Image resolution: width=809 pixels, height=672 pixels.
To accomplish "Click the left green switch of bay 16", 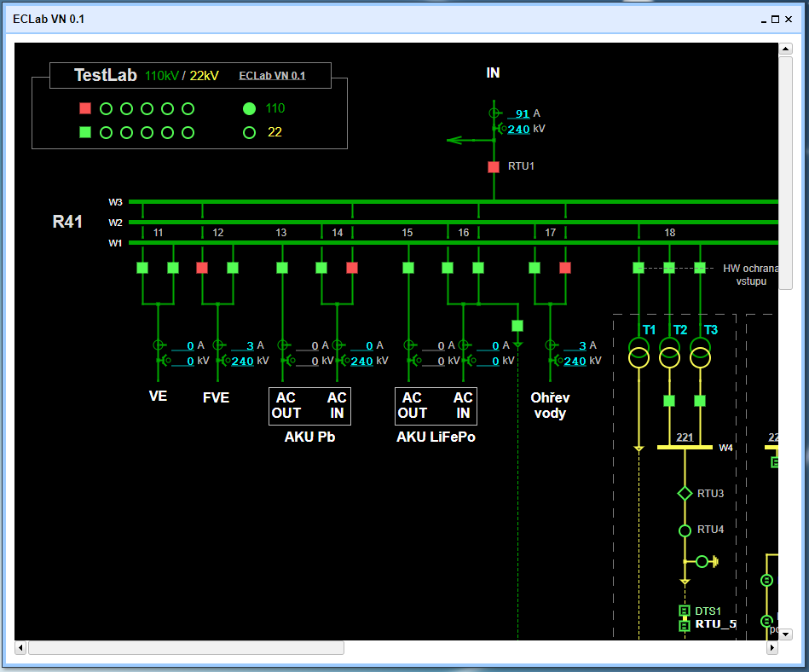I will click(448, 268).
